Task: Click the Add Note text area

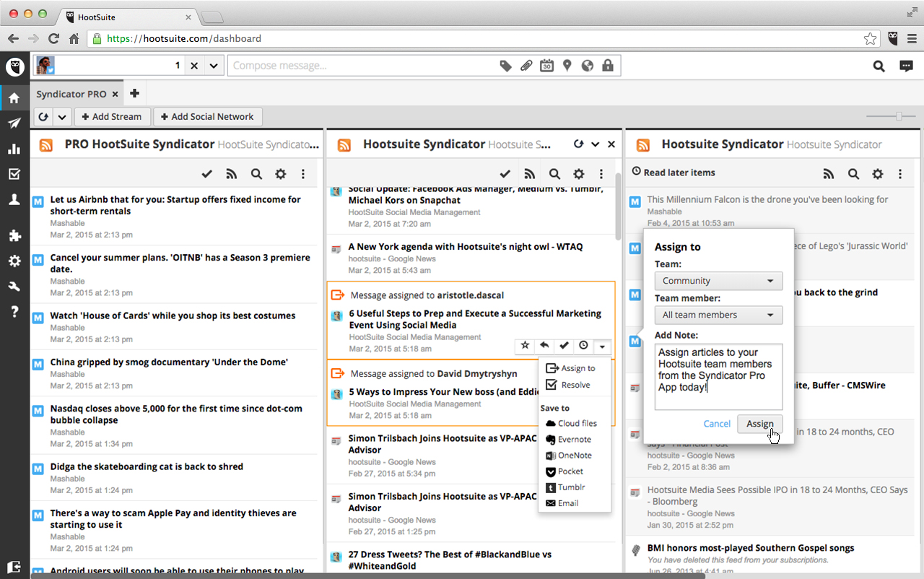Action: [x=718, y=377]
